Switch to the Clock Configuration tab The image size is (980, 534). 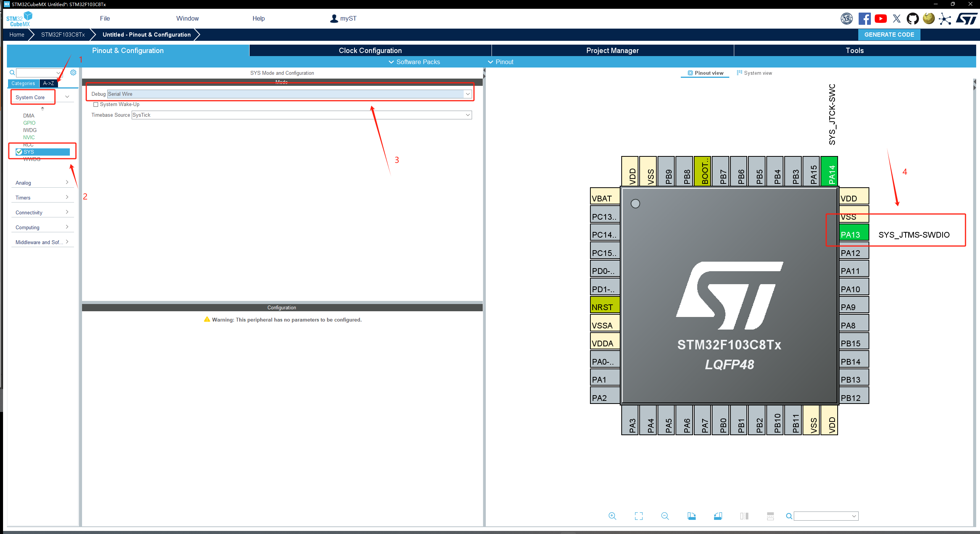point(369,50)
